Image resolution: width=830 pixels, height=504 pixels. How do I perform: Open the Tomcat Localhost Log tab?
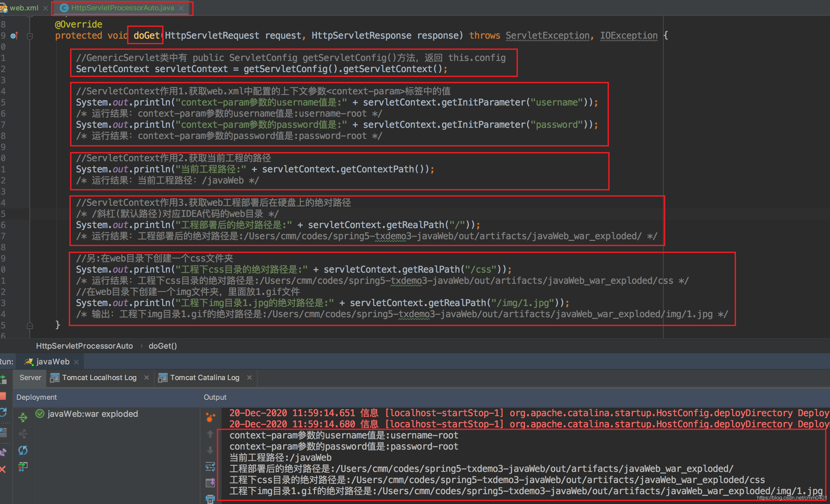99,378
